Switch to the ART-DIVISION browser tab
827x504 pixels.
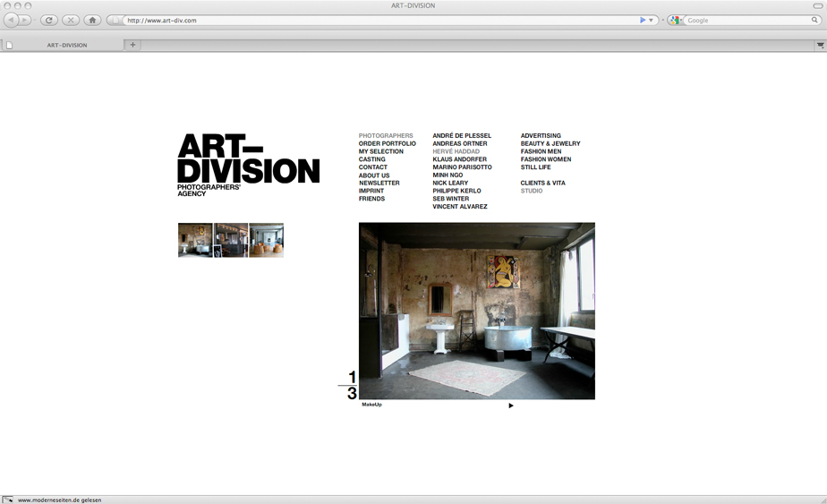coord(67,45)
